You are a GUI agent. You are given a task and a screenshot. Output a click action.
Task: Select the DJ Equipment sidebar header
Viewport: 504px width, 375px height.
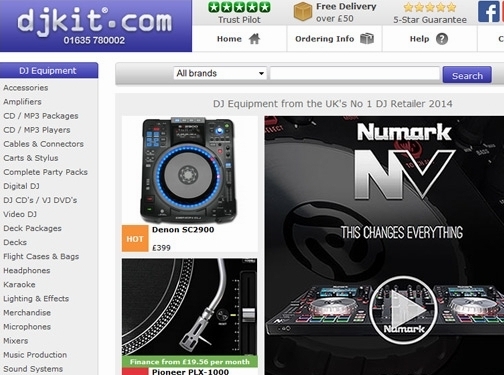point(49,70)
